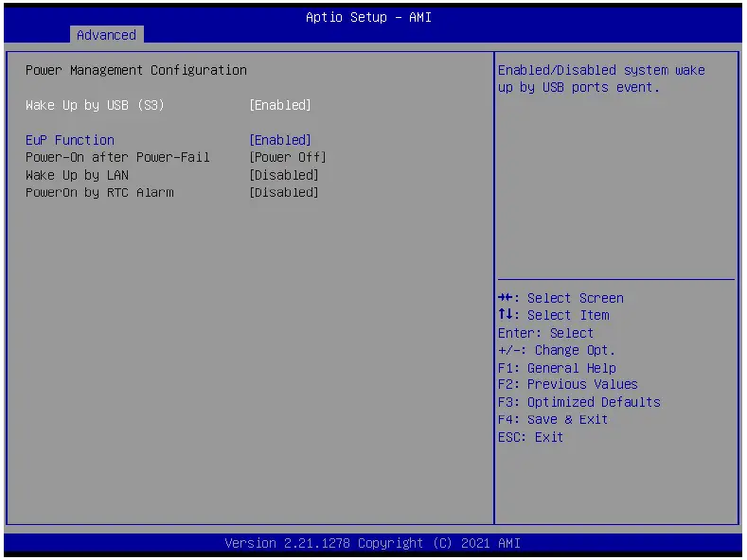Select the PowerOn by RTC Alarm label
Screen dimensions: 747x560
pyautogui.click(x=99, y=192)
